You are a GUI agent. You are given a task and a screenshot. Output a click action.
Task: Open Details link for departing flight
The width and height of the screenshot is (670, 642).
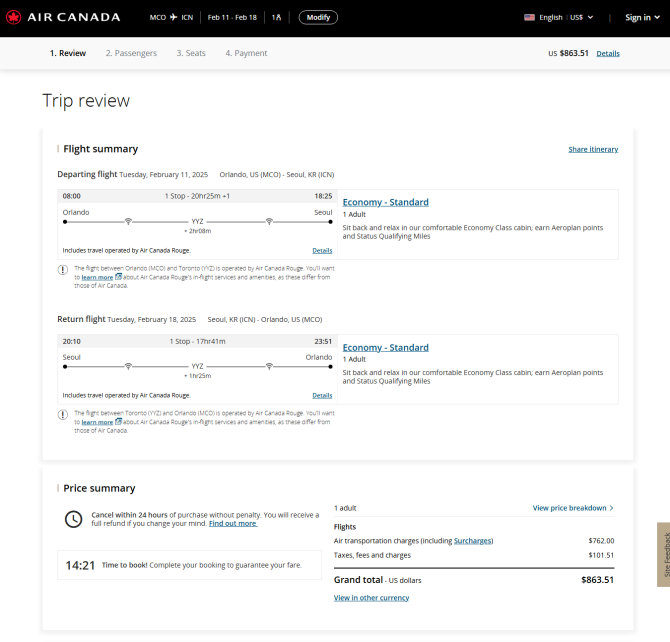pyautogui.click(x=322, y=250)
